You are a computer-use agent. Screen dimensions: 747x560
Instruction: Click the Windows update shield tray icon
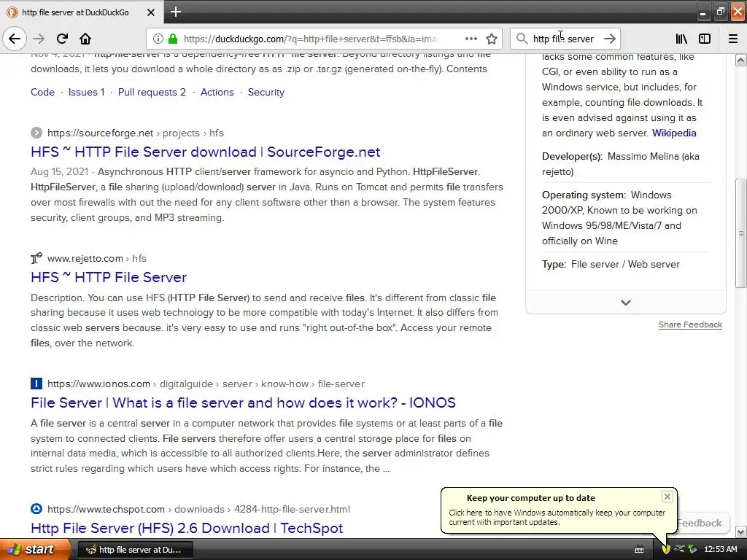pos(666,550)
